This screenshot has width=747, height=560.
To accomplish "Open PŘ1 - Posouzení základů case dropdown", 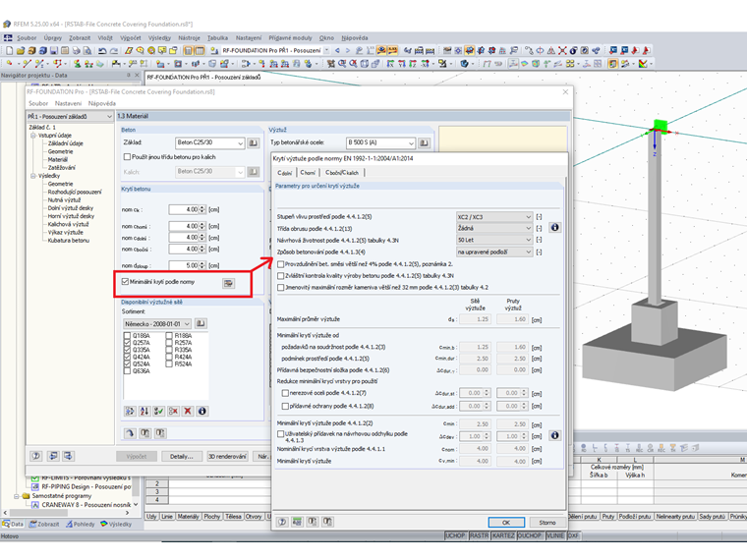I will (x=70, y=116).
